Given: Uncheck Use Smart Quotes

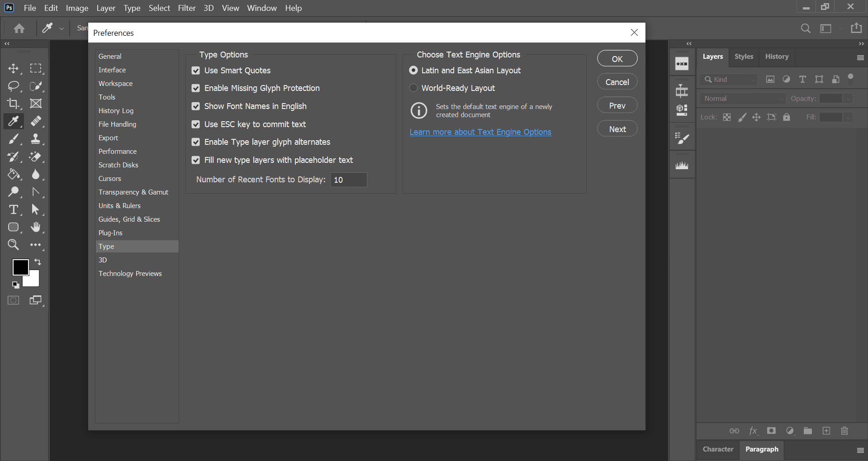Looking at the screenshot, I should (196, 71).
